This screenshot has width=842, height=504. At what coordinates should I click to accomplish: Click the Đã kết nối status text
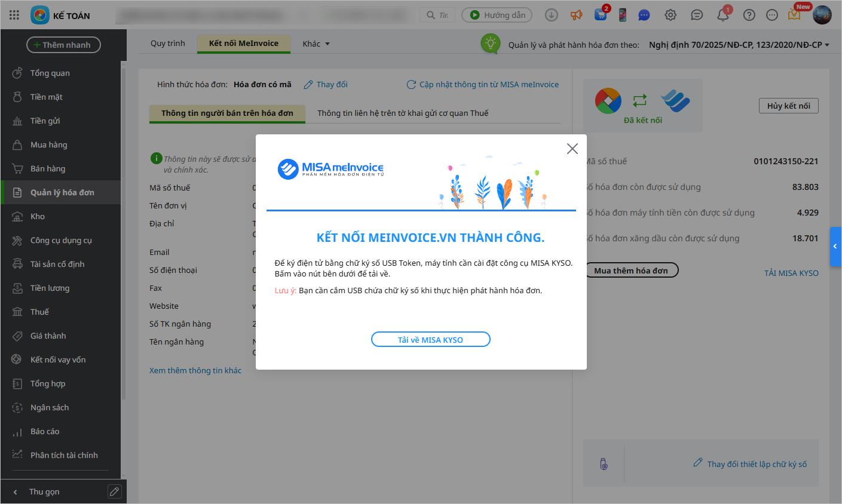click(x=643, y=120)
